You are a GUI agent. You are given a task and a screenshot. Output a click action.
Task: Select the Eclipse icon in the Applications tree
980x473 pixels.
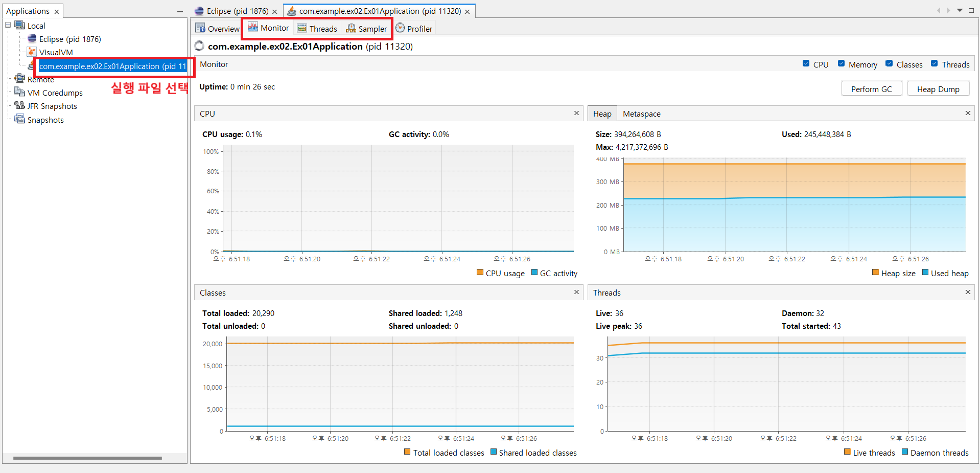(32, 38)
